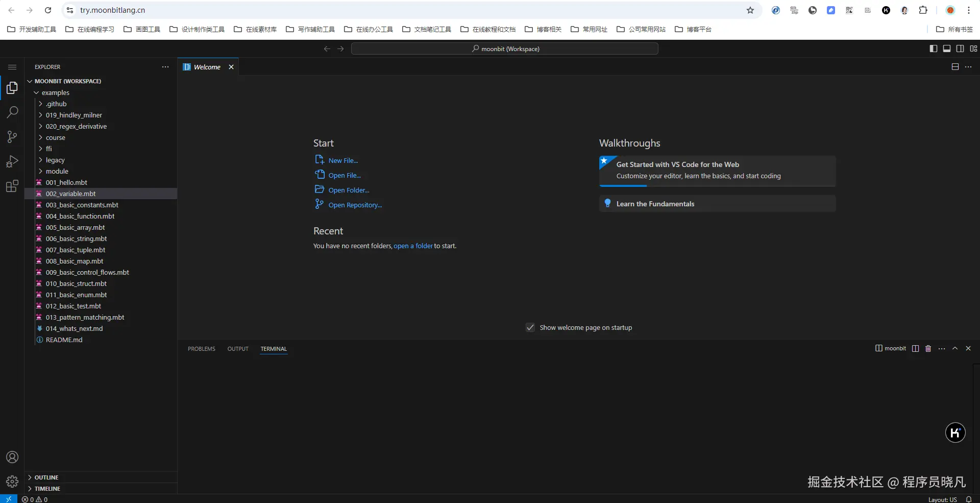Open the Explorer view in activity bar
Image resolution: width=980 pixels, height=503 pixels.
[12, 88]
